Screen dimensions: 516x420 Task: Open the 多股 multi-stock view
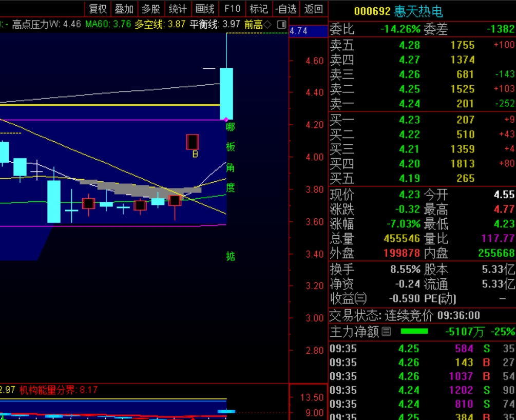tap(151, 9)
